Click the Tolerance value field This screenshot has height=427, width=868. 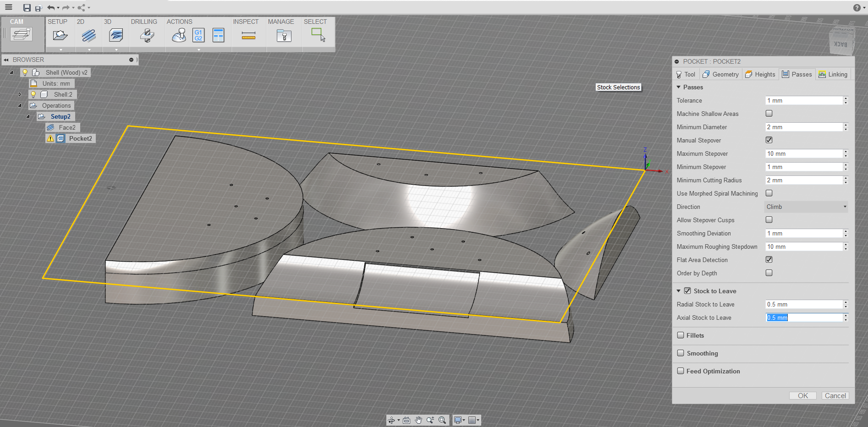(x=804, y=100)
